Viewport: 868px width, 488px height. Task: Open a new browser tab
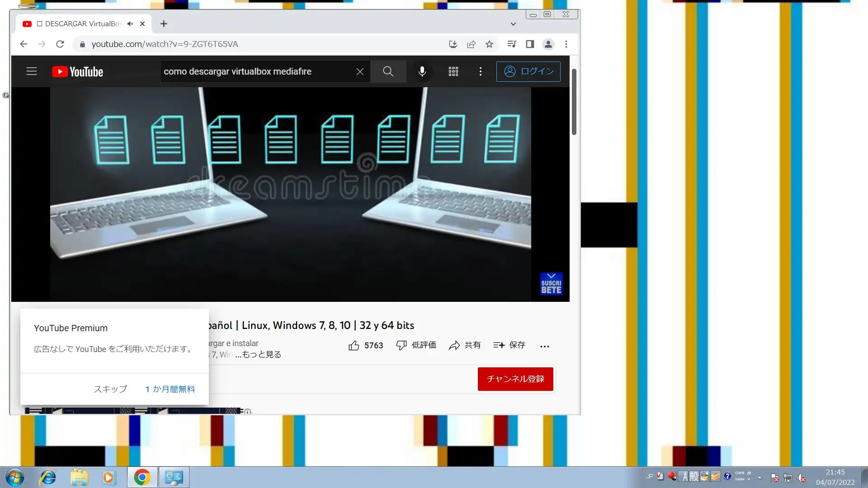tap(164, 24)
